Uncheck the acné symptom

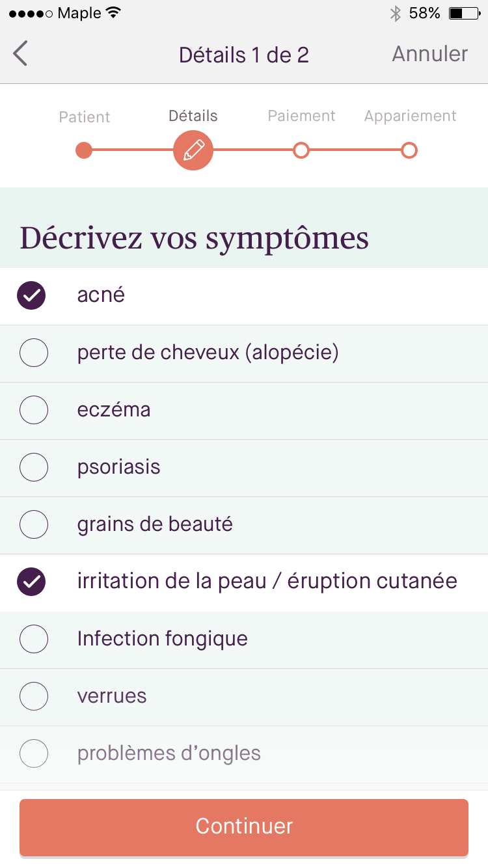click(32, 295)
